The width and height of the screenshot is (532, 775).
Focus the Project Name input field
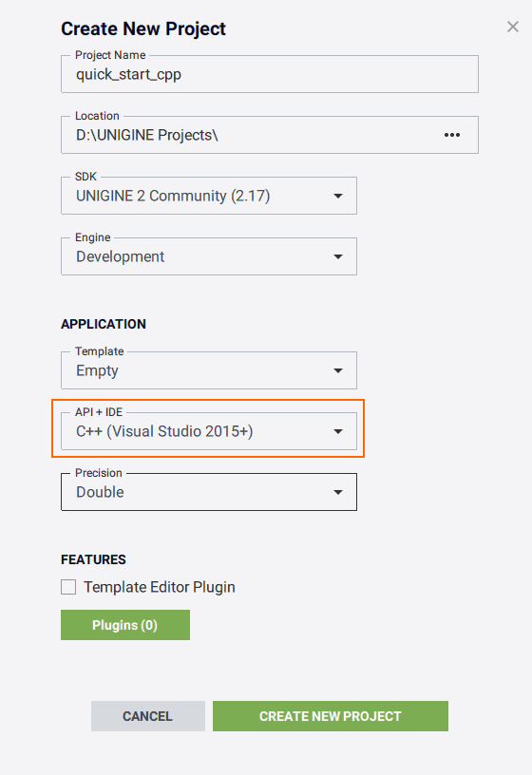(x=270, y=74)
